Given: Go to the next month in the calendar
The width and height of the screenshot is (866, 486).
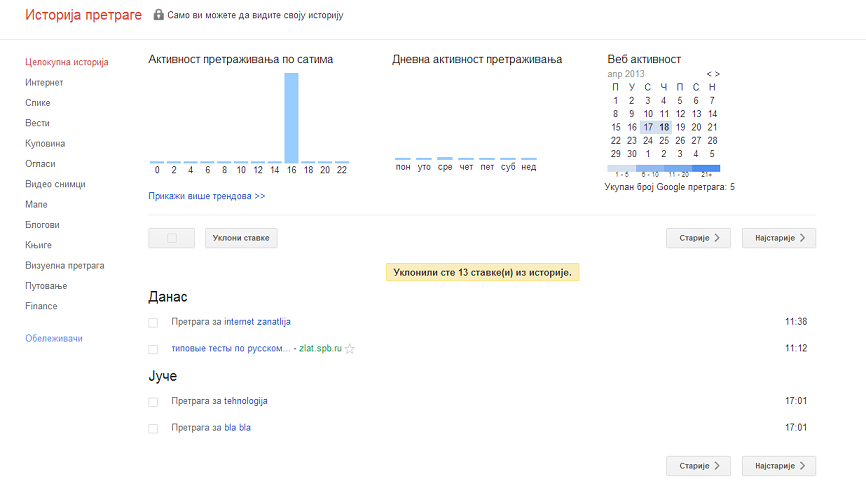Looking at the screenshot, I should tap(717, 74).
